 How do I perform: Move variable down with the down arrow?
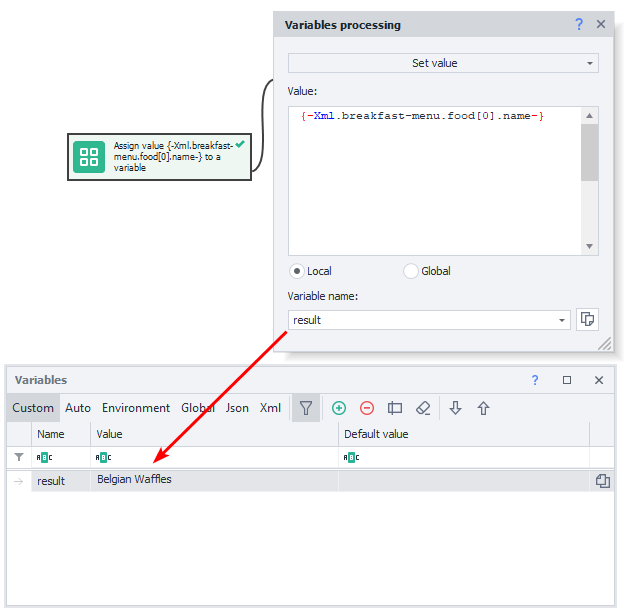455,408
